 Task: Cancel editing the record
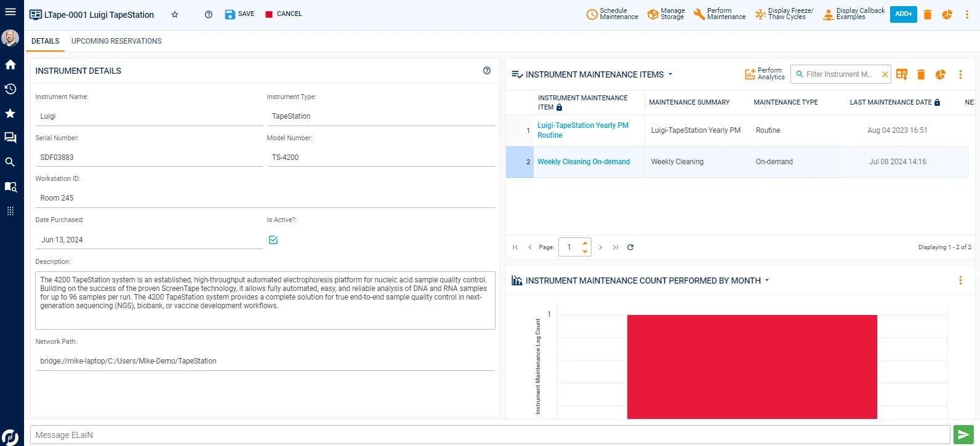point(283,14)
